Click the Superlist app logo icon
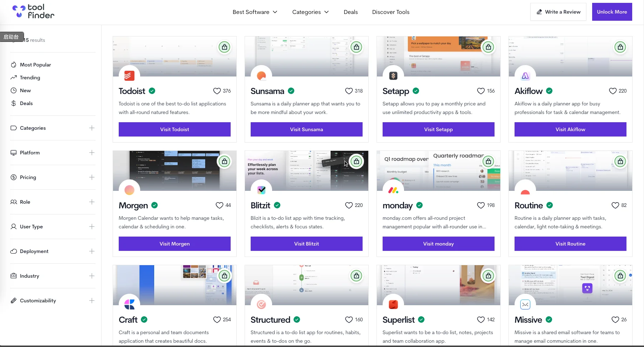This screenshot has width=644, height=347. click(393, 304)
